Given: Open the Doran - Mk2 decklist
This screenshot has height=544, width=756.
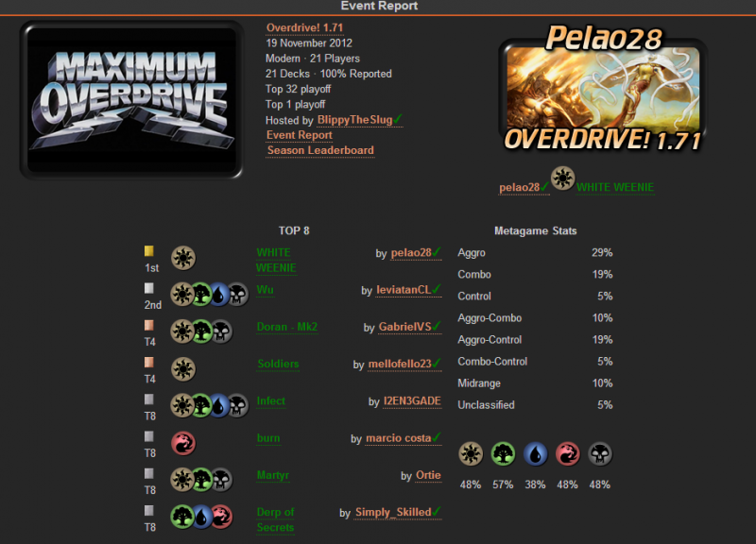Looking at the screenshot, I should [x=287, y=327].
